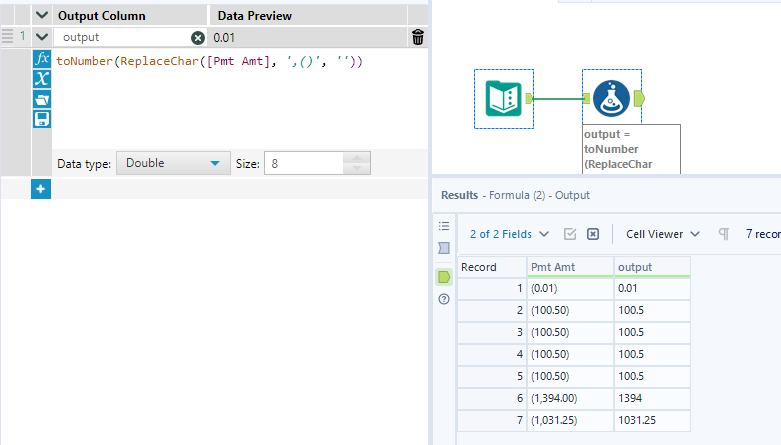The image size is (781, 445).
Task: Collapse all expressions using header chevron
Action: (42, 15)
